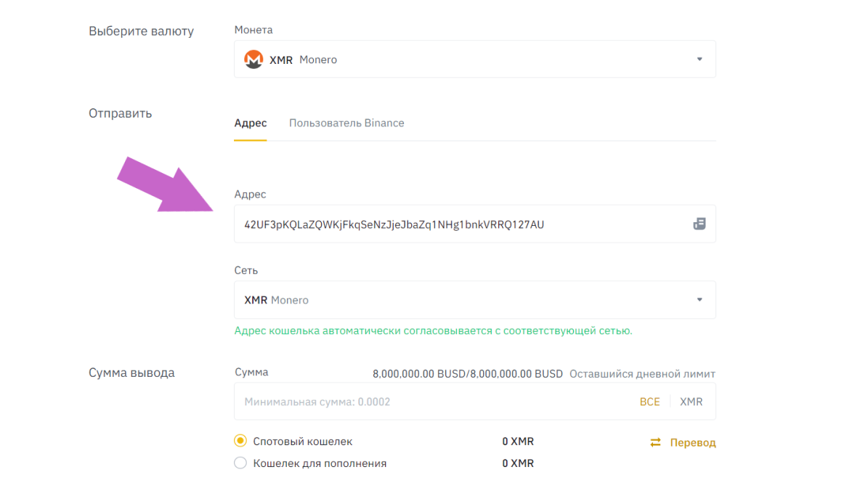Select the Кошелек для пополнения radio button
This screenshot has height=488, width=868.
point(240,463)
